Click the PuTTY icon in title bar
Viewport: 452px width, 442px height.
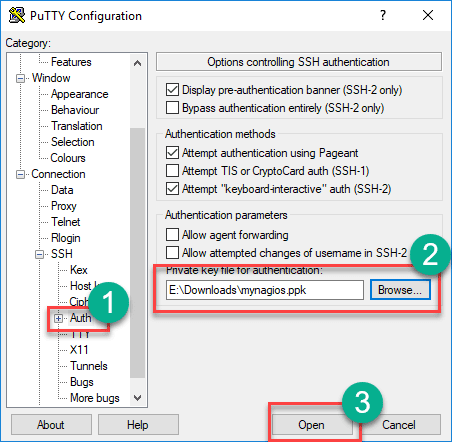tap(17, 15)
